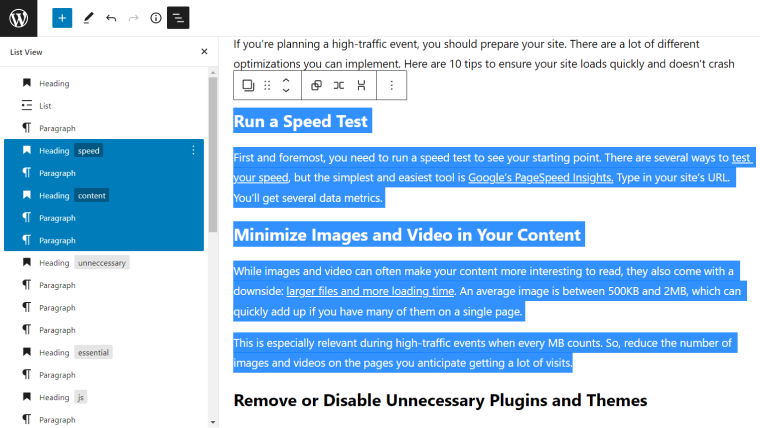The image size is (760, 428).
Task: Select the List block row in List View
Action: 104,106
